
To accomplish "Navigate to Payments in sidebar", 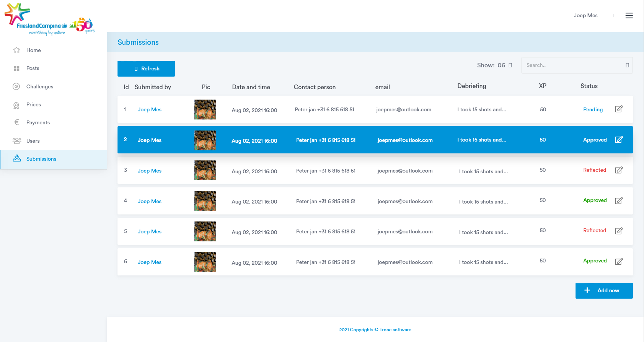I will [x=38, y=122].
